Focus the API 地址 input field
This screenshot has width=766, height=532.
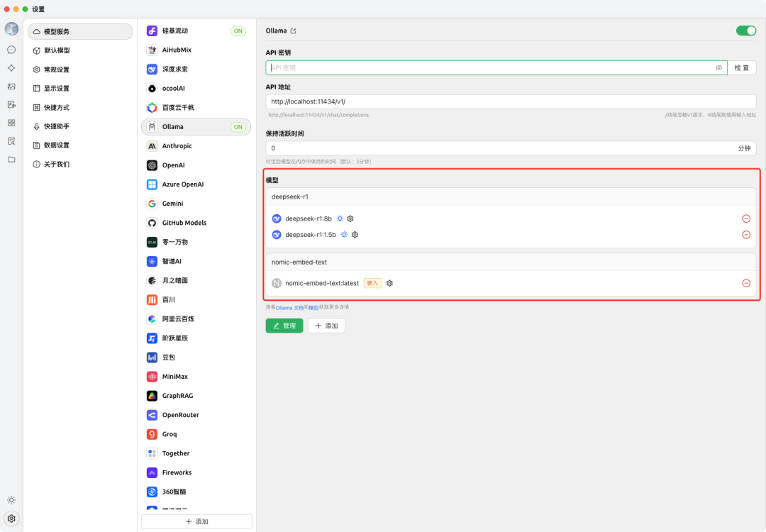511,101
